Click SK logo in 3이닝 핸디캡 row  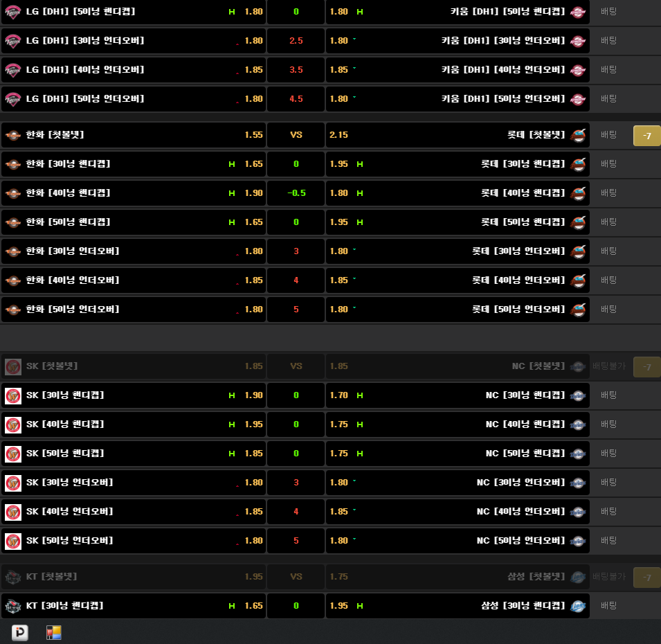(x=12, y=395)
